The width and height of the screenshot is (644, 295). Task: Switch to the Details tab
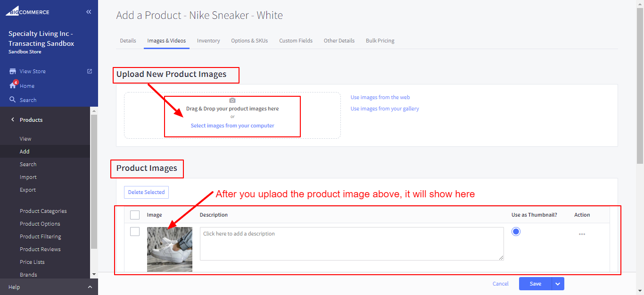[128, 41]
